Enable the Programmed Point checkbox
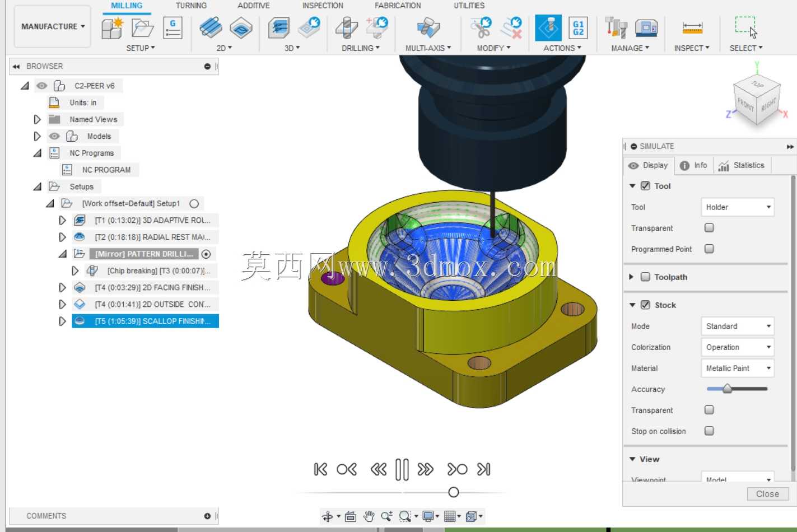 [x=709, y=249]
